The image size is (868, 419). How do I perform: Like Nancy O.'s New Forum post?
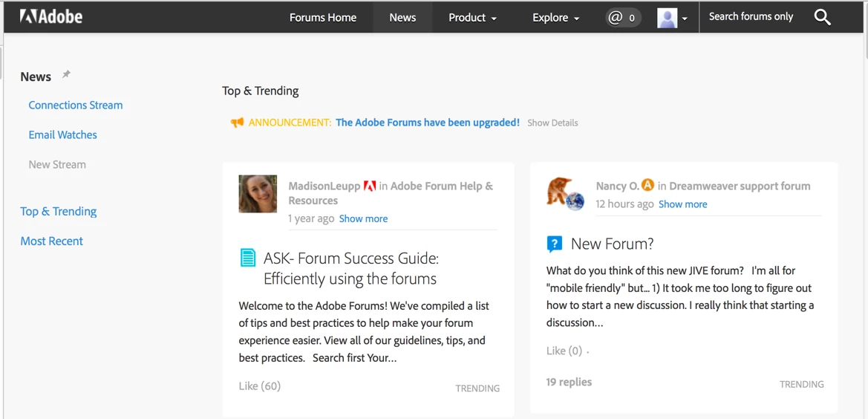564,351
